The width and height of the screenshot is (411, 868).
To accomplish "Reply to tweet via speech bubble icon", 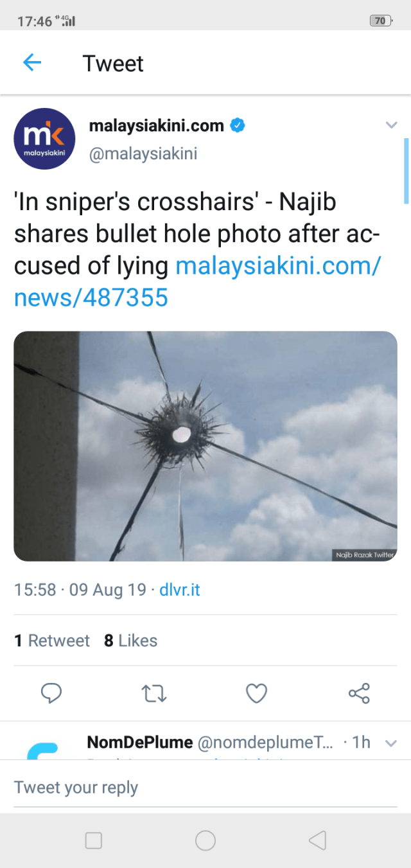I will click(x=51, y=693).
